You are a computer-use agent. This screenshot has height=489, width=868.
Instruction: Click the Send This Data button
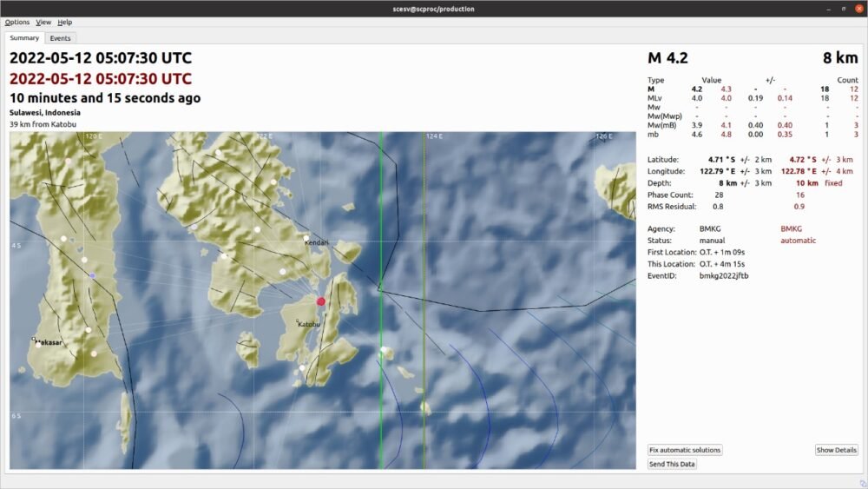coord(672,464)
